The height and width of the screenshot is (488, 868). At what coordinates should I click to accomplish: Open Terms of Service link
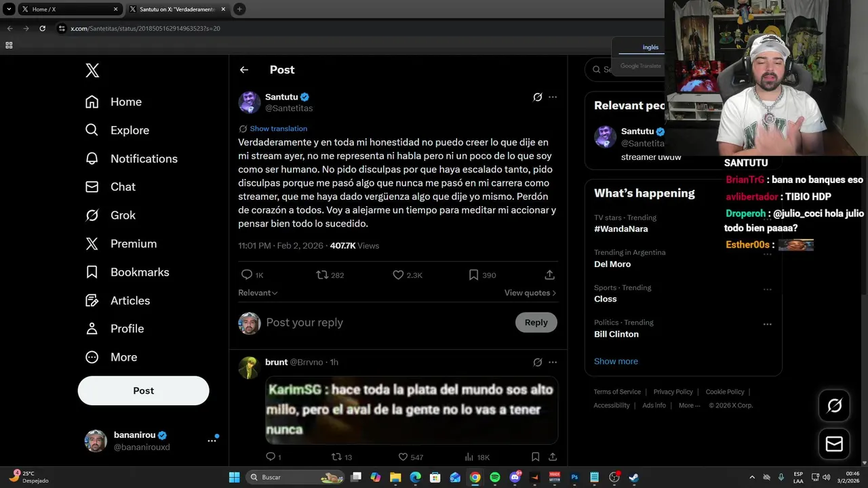point(617,392)
